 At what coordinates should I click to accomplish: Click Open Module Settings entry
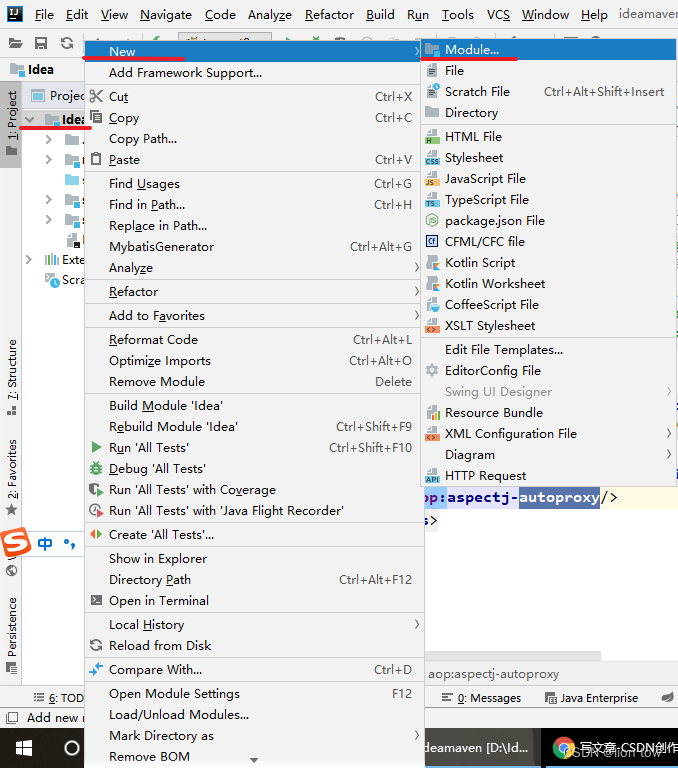click(252, 694)
